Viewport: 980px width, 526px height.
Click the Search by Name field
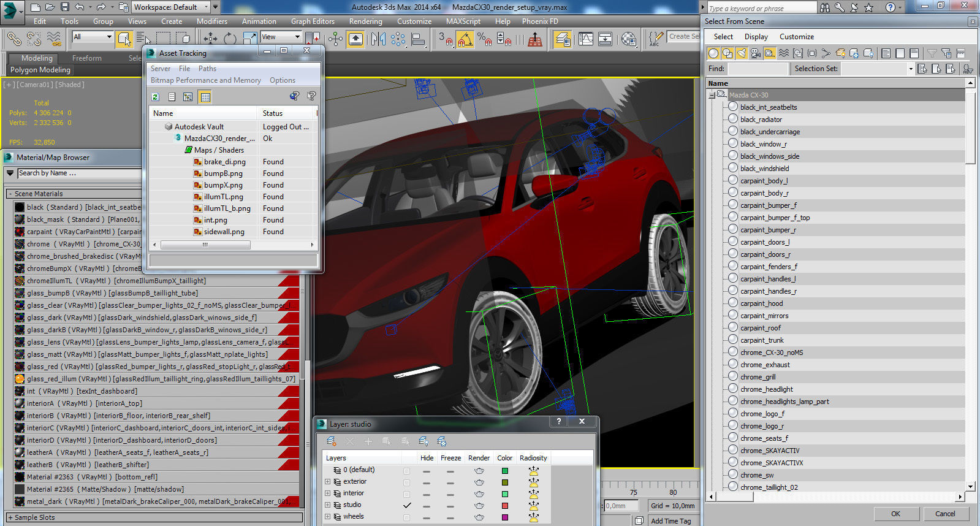[80, 173]
